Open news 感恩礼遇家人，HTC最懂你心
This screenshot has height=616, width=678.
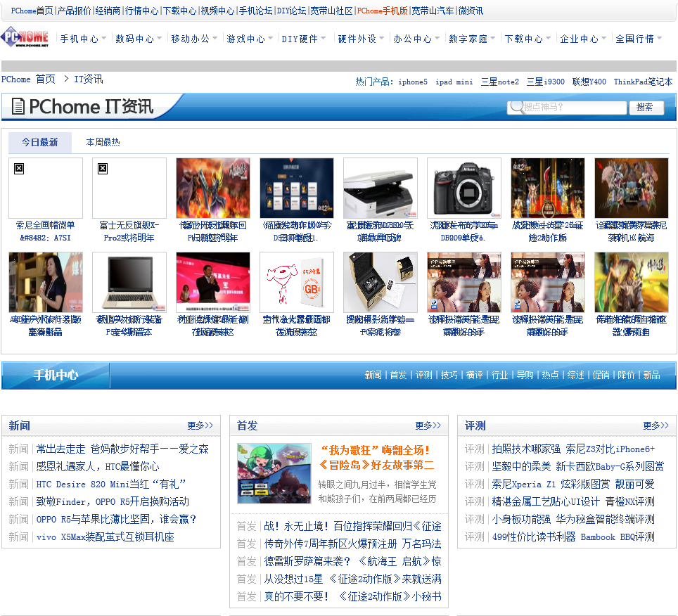coord(98,466)
